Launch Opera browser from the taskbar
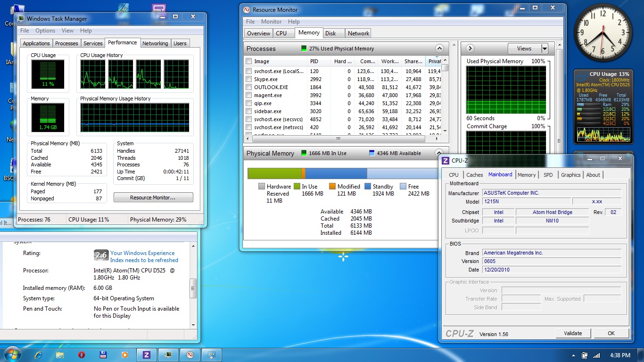This screenshot has height=362, width=644. tap(82, 355)
